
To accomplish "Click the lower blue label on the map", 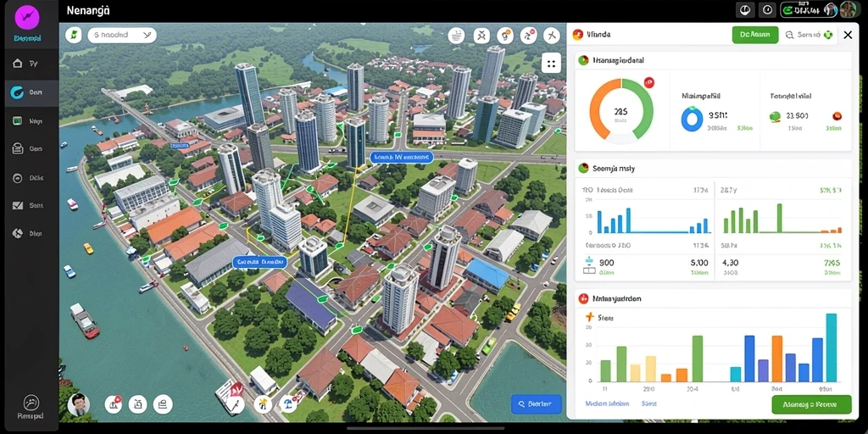I will coord(259,261).
